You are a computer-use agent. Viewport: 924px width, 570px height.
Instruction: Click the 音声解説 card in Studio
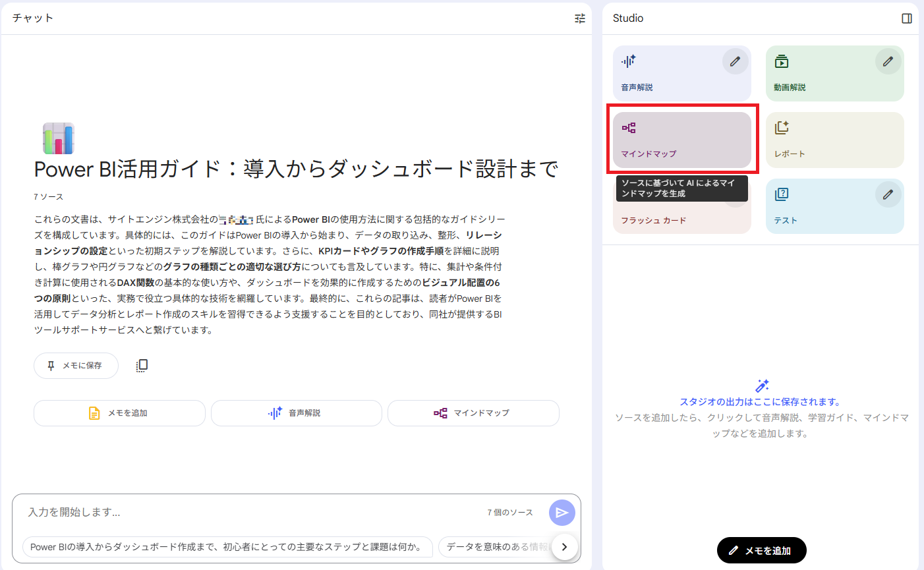pos(681,73)
